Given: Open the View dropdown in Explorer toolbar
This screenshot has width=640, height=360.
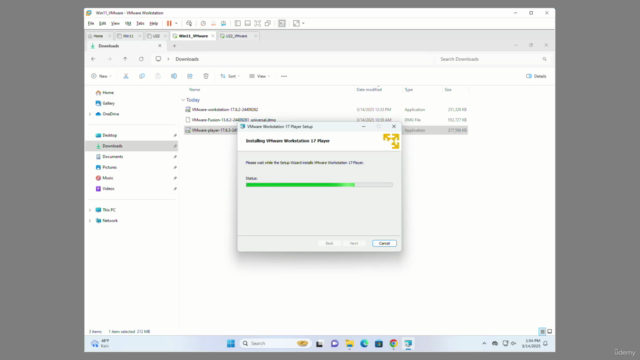Looking at the screenshot, I should coord(260,76).
